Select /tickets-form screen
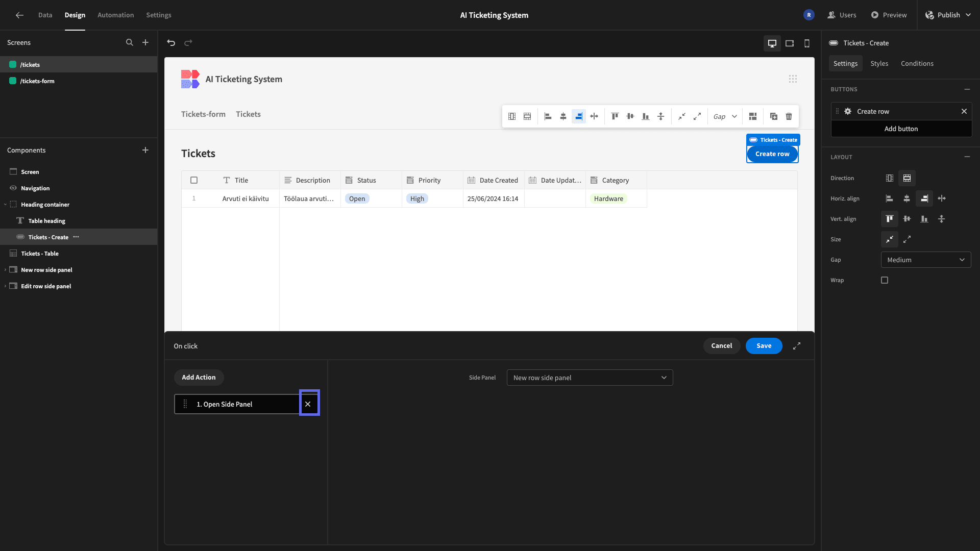The height and width of the screenshot is (551, 980). pos(79,81)
